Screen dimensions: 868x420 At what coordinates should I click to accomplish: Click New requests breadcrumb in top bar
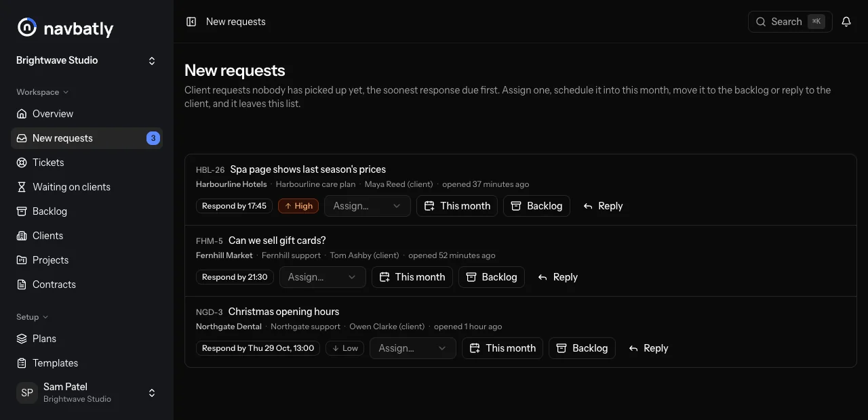pyautogui.click(x=236, y=22)
